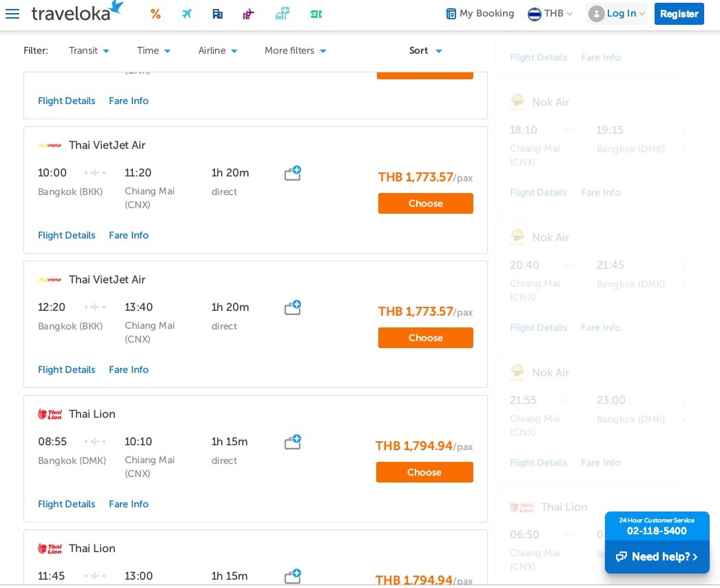Viewport: 720px width, 588px height.
Task: Open the activities ticket icon
Action: [316, 14]
